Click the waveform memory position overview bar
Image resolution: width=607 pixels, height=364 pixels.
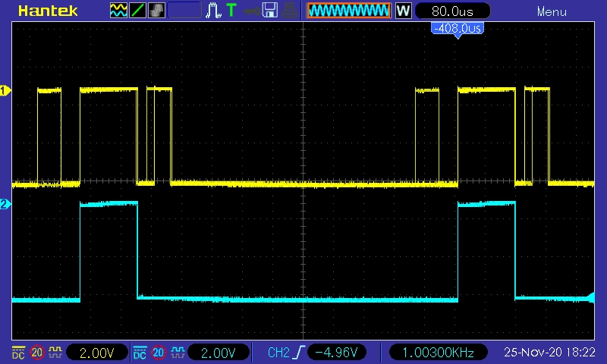point(348,11)
